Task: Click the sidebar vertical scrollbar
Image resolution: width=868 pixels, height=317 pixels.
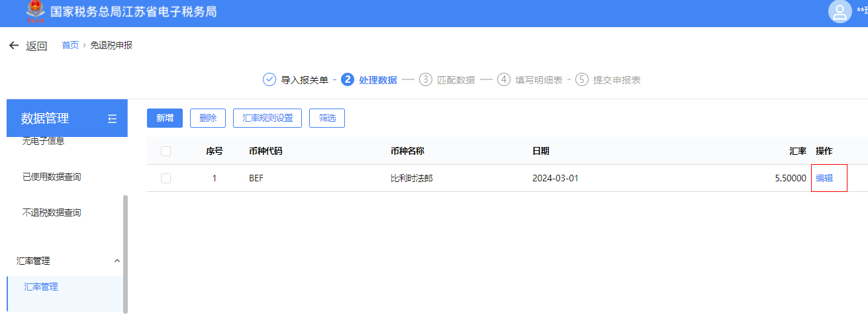Action: click(126, 251)
